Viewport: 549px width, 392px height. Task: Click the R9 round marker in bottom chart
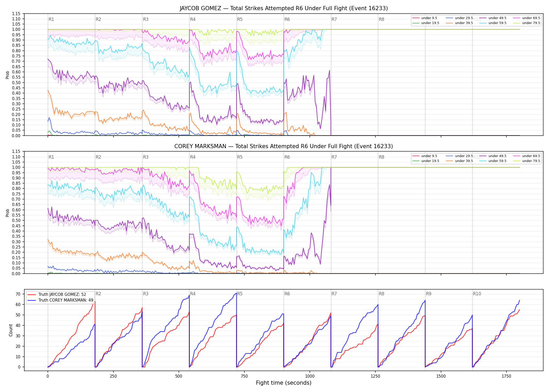428,294
